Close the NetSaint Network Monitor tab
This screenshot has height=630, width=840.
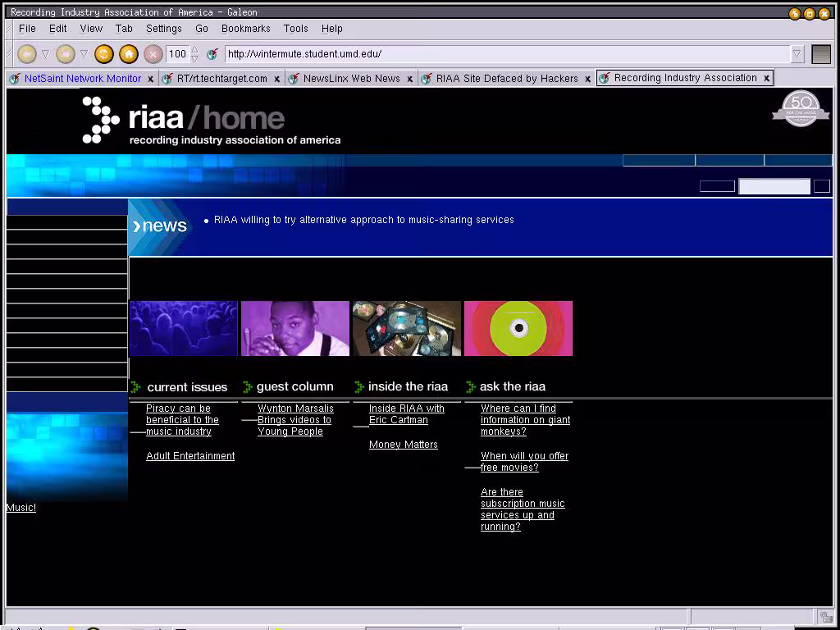click(x=151, y=79)
